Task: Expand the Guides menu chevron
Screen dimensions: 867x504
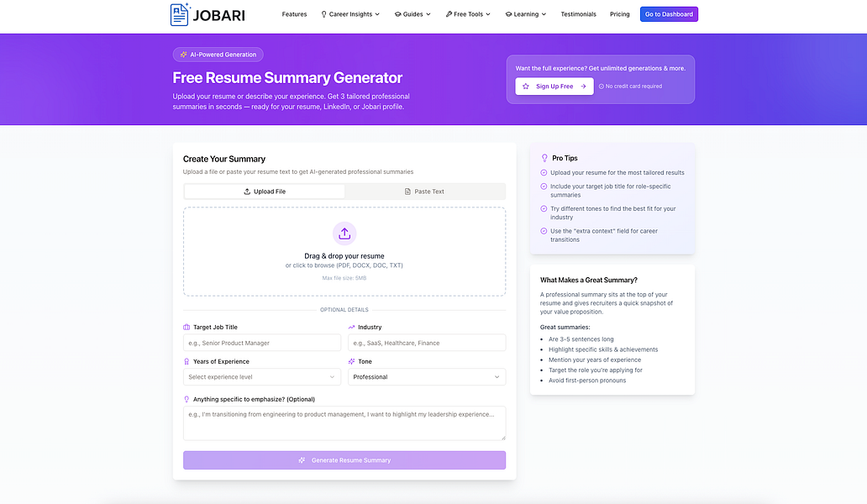Action: pos(428,13)
